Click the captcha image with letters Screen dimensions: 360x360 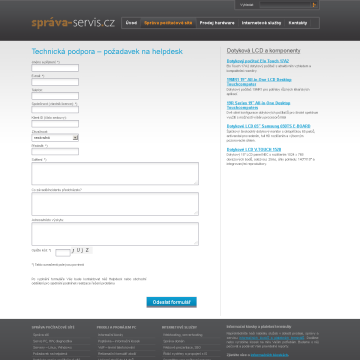[x=82, y=250]
